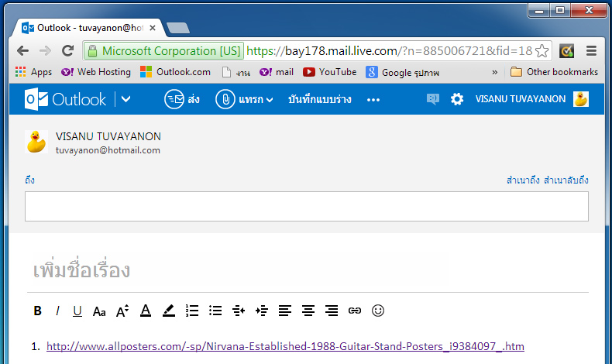Insert a hyperlink with link icon
This screenshot has width=612, height=364.
(x=355, y=311)
